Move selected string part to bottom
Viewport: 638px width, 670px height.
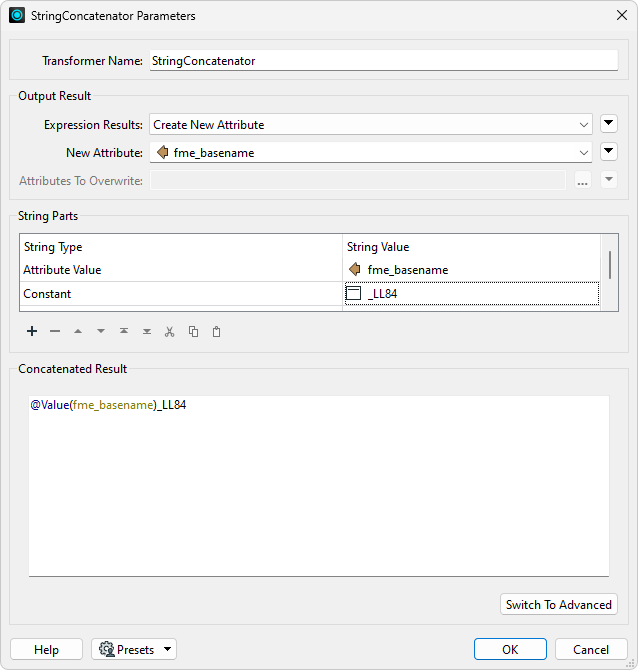pyautogui.click(x=147, y=332)
